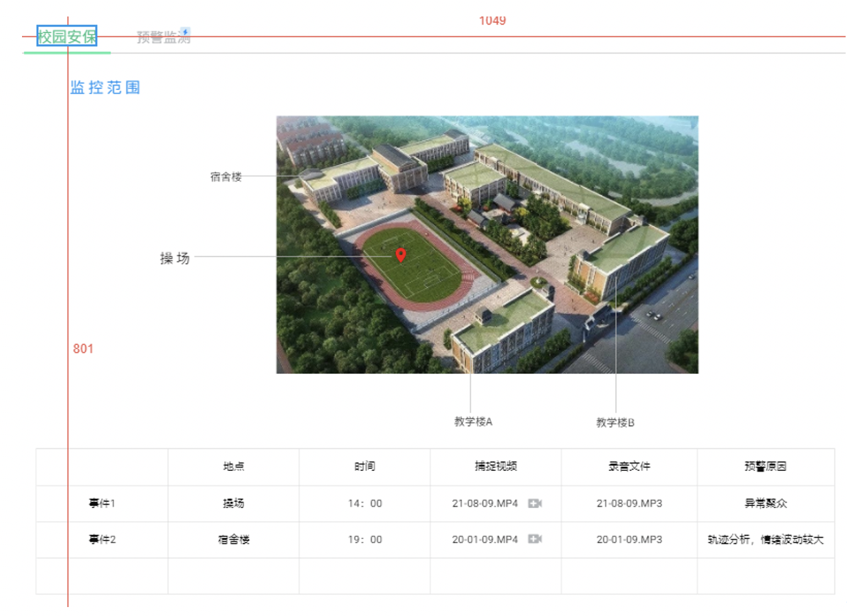
Task: Select the 宿舍楼 map label
Action: pos(226,177)
